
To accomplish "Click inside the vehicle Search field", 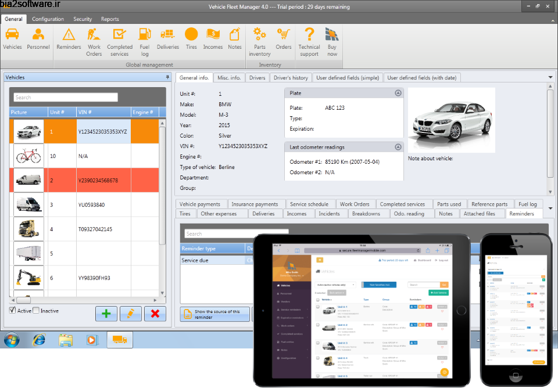I will 65,97.
